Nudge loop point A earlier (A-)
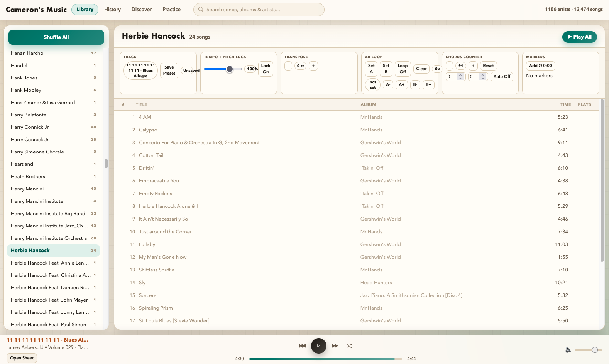 click(x=388, y=85)
